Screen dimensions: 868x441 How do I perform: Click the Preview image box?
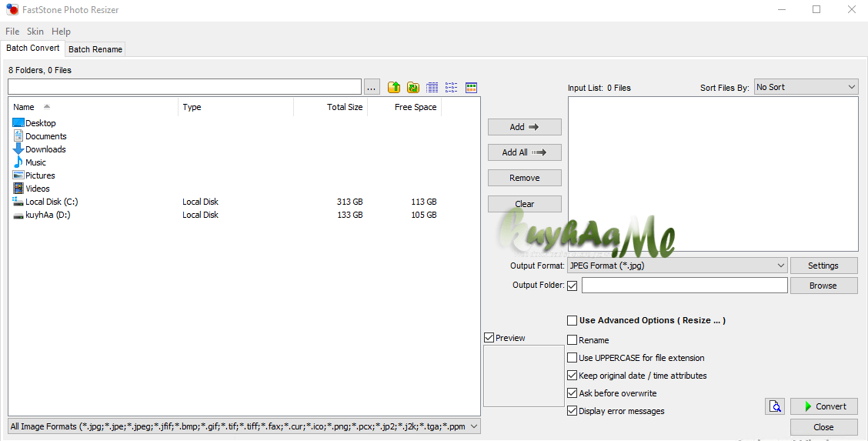[x=524, y=376]
